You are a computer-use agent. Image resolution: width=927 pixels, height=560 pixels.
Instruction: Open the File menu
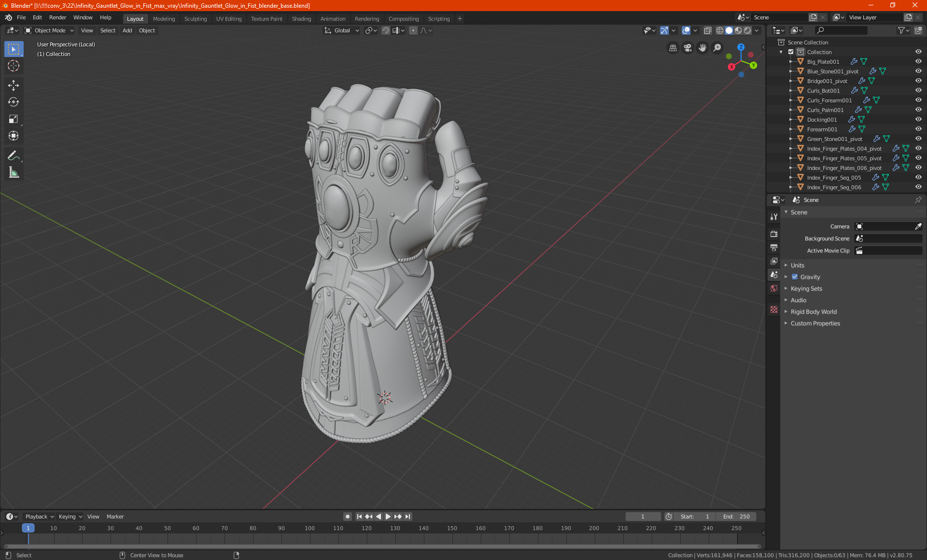21,17
